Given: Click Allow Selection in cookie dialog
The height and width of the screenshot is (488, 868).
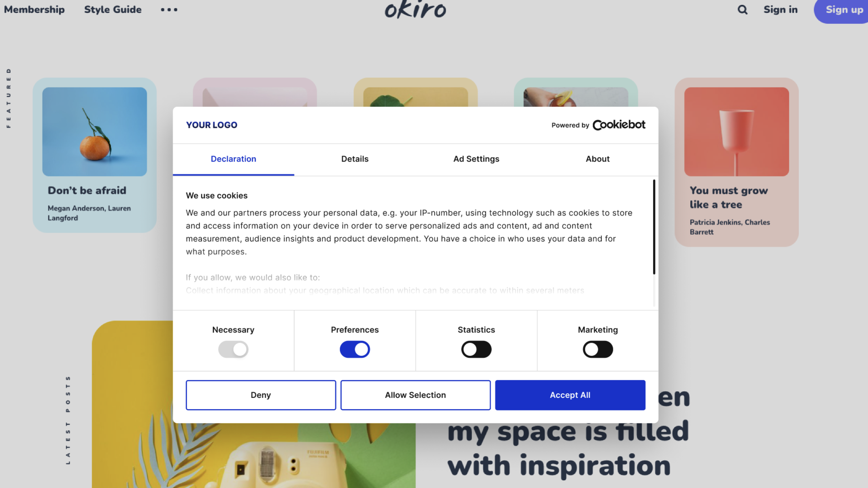Looking at the screenshot, I should click(415, 395).
